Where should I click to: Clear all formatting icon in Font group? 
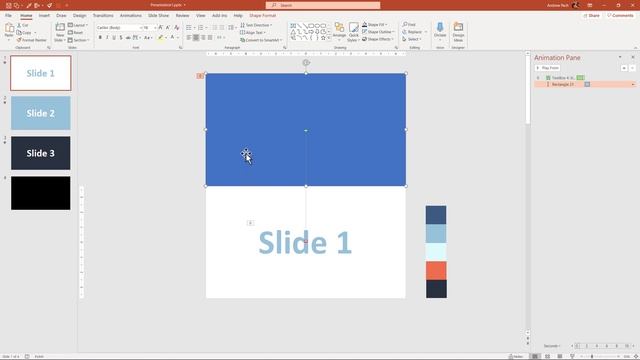(x=176, y=27)
